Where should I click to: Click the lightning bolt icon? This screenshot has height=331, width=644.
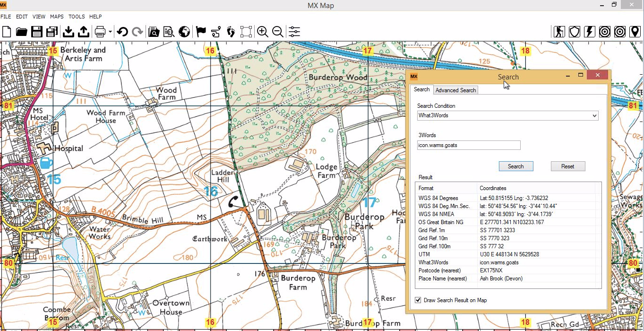tap(589, 32)
